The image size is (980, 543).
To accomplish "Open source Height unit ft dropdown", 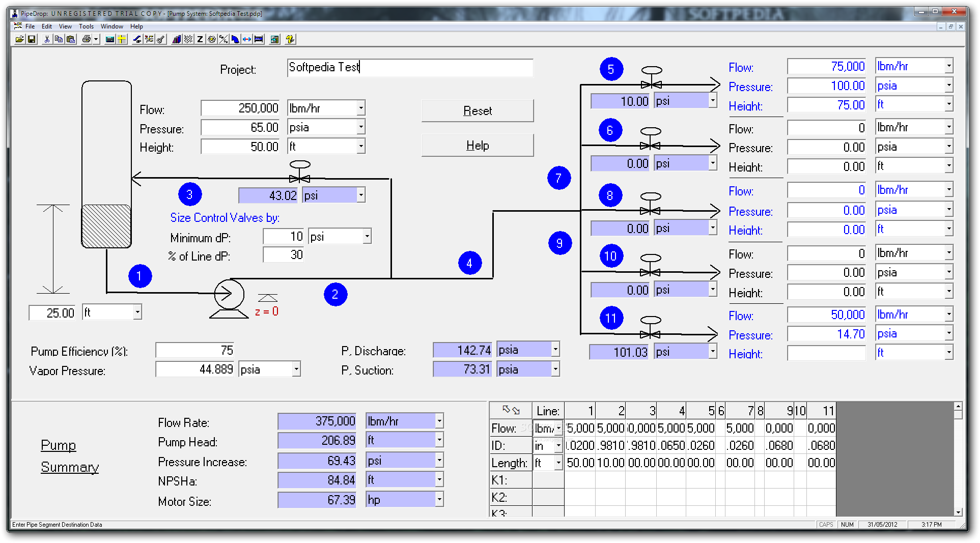I will coord(361,147).
